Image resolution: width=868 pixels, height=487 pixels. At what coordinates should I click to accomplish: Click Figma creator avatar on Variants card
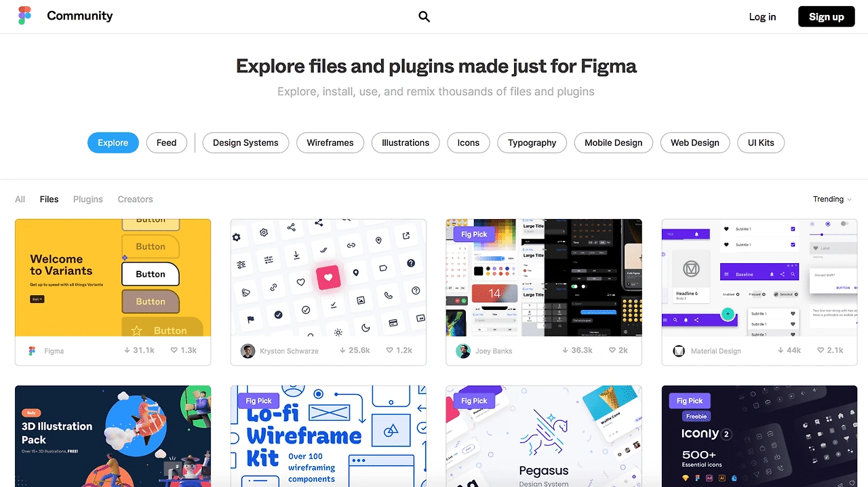[x=32, y=351]
